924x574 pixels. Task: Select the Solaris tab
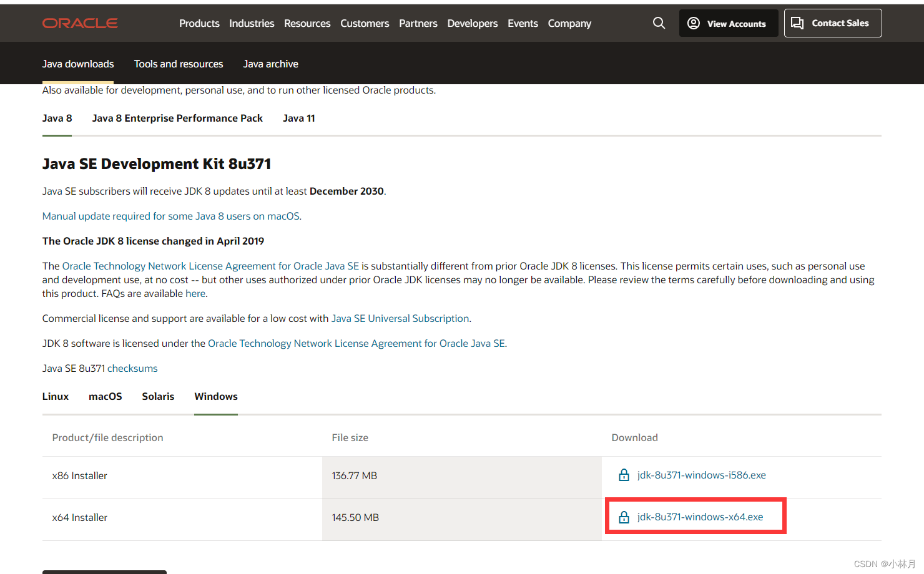click(158, 396)
